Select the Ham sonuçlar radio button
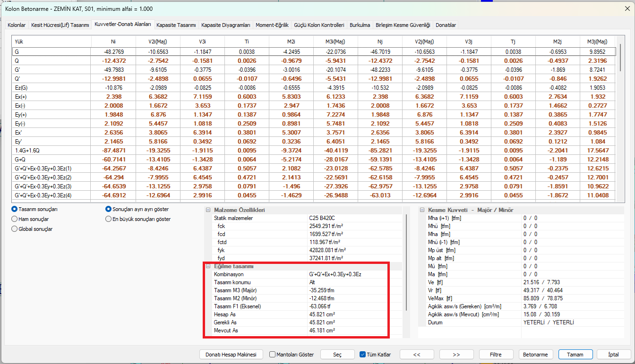This screenshot has height=364, width=635. tap(14, 219)
